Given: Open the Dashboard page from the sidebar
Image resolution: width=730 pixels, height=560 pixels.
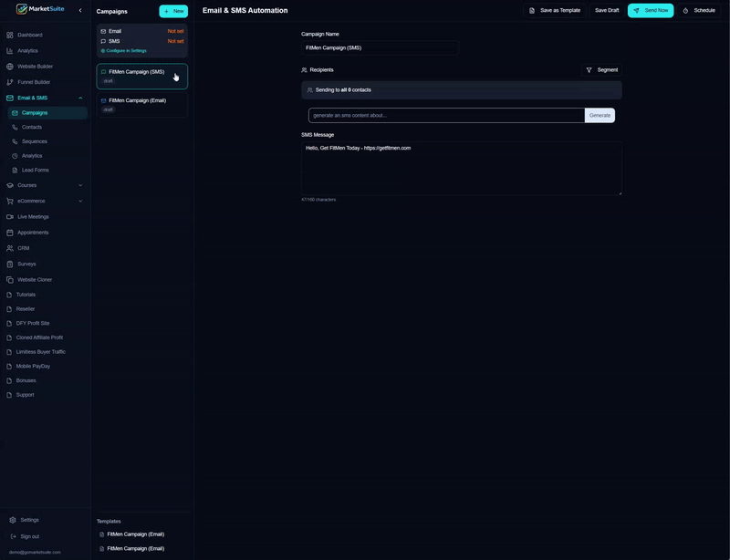Looking at the screenshot, I should coord(29,35).
